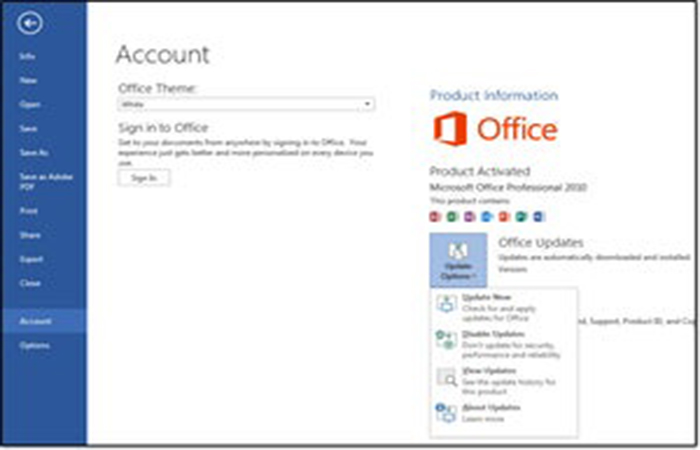Click the "Microsoft Office Professional" product name
The height and width of the screenshot is (450, 700).
click(508, 188)
